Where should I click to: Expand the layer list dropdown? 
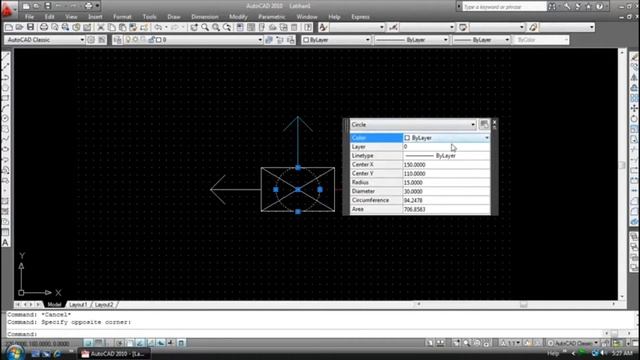pos(260,40)
